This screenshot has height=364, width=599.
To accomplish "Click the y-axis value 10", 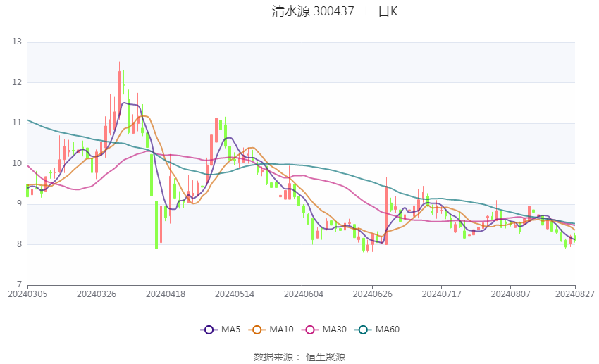I will (x=17, y=163).
